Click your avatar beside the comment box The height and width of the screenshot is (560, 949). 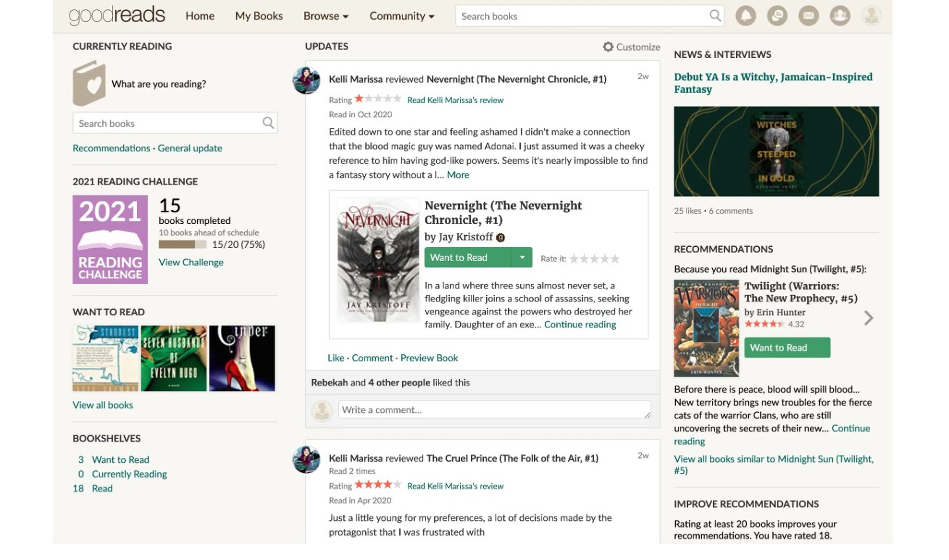click(x=322, y=410)
